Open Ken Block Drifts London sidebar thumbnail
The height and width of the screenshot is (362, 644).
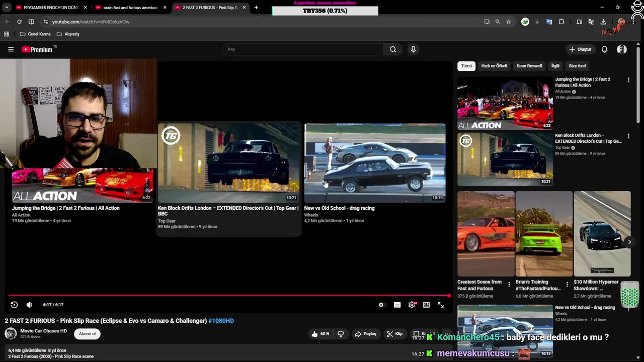click(x=505, y=159)
